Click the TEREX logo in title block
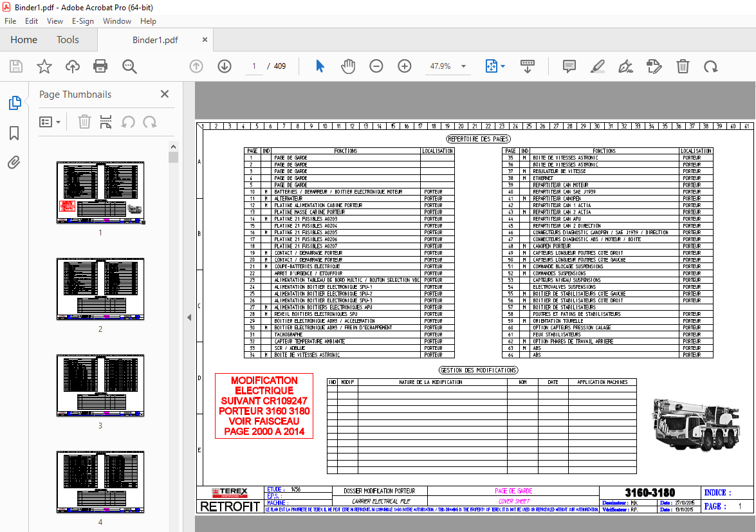 pos(230,493)
